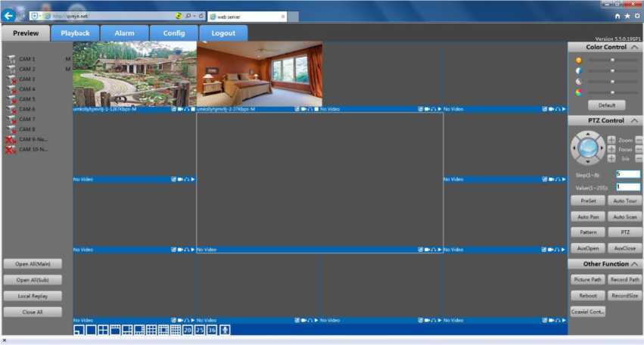Collapse the Color Control panel
Image resolution: width=644 pixels, height=345 pixels.
634,48
